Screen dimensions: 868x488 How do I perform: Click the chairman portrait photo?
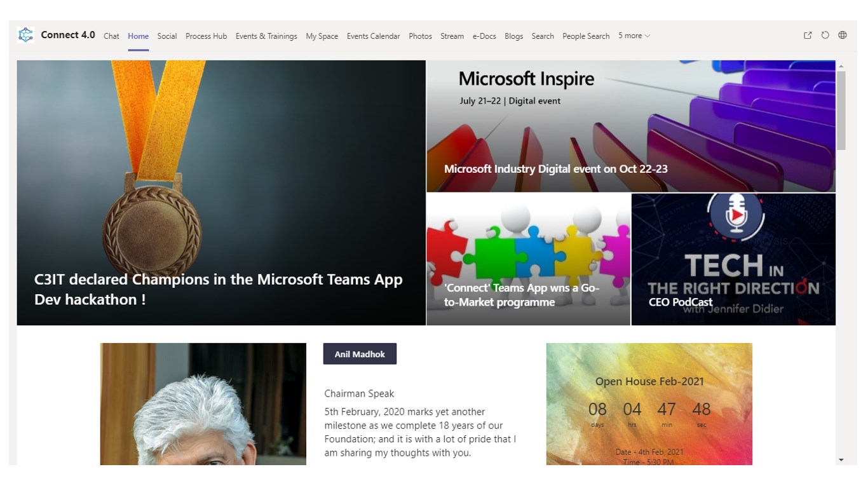point(203,404)
